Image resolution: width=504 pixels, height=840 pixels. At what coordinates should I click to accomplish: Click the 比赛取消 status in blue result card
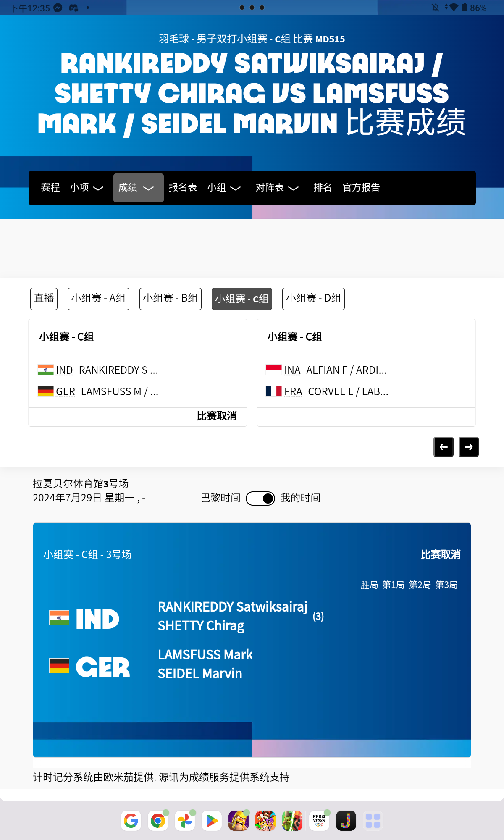click(441, 554)
